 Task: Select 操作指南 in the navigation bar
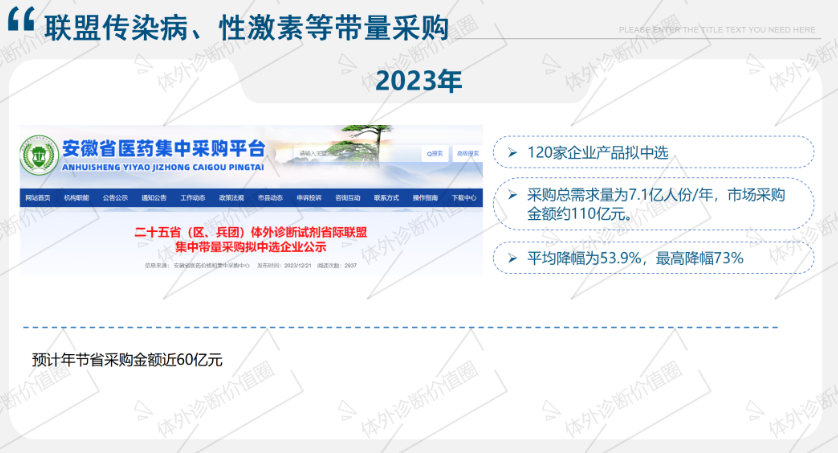tap(425, 198)
